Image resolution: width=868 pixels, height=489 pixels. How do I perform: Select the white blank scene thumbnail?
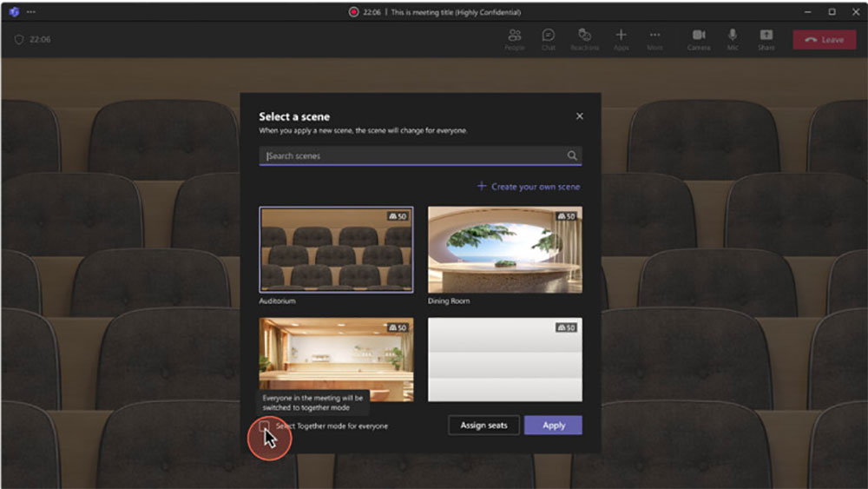pyautogui.click(x=504, y=360)
